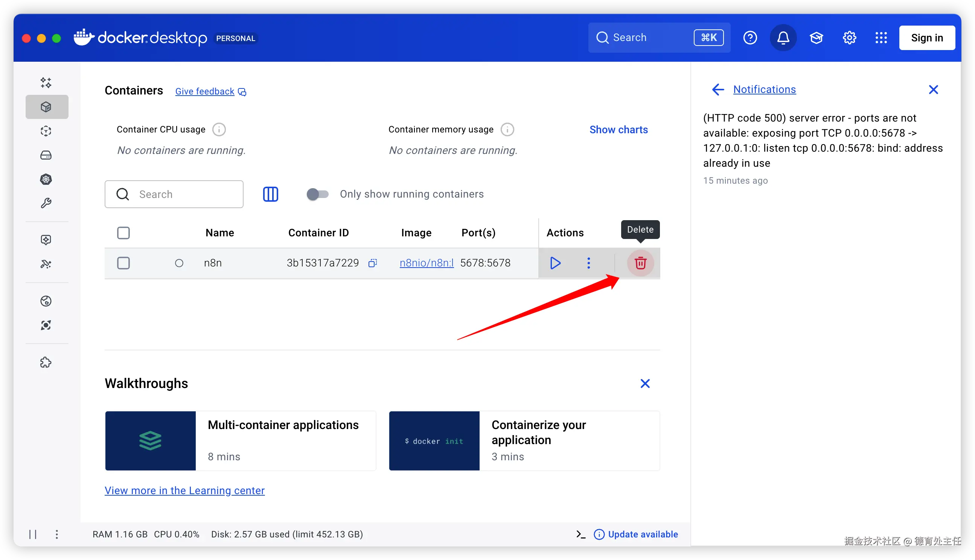Open more actions menu for n8n

click(588, 263)
